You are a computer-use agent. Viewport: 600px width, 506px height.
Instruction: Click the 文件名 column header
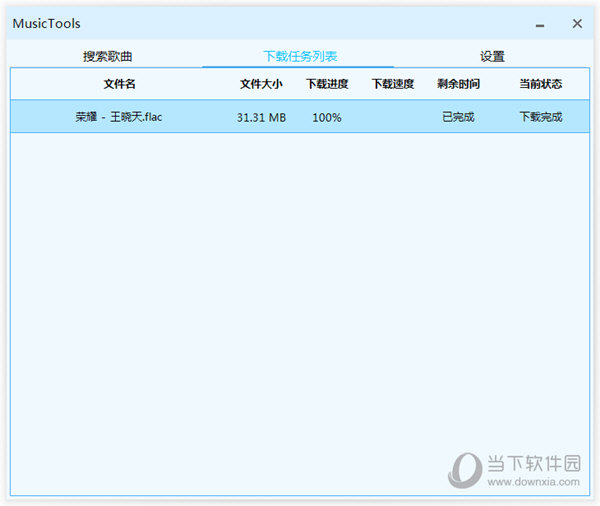click(x=119, y=84)
